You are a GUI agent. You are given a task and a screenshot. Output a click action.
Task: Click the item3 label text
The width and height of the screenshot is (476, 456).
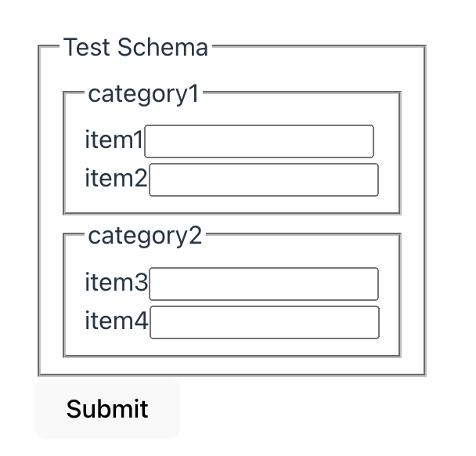116,283
